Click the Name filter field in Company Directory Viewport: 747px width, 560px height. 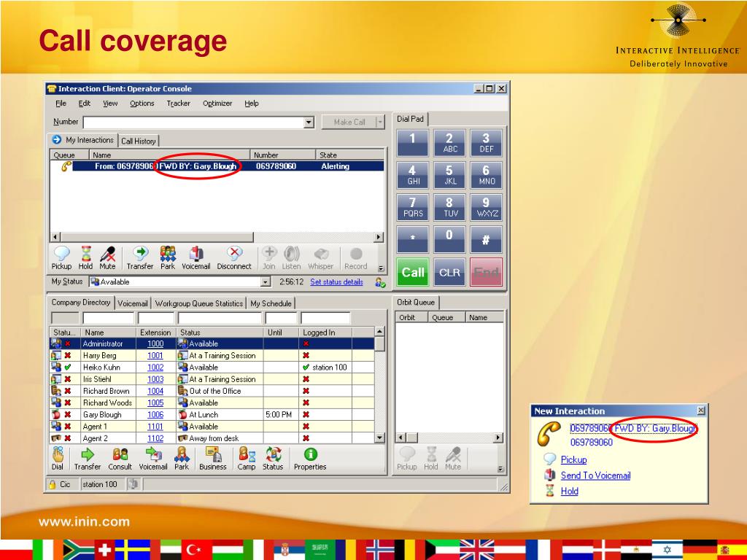[x=109, y=318]
